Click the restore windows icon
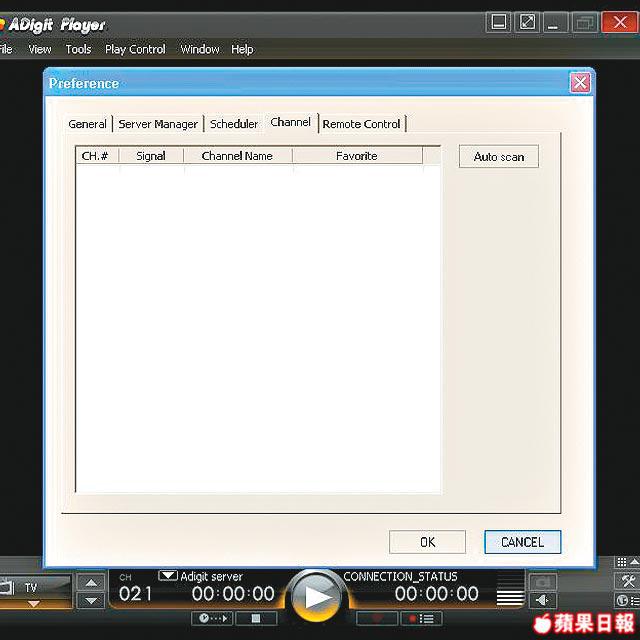The image size is (640, 640). point(585,22)
